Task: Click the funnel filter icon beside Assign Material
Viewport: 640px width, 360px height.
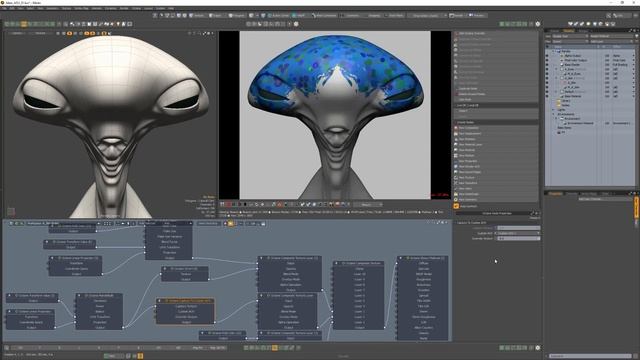Action: (636, 36)
